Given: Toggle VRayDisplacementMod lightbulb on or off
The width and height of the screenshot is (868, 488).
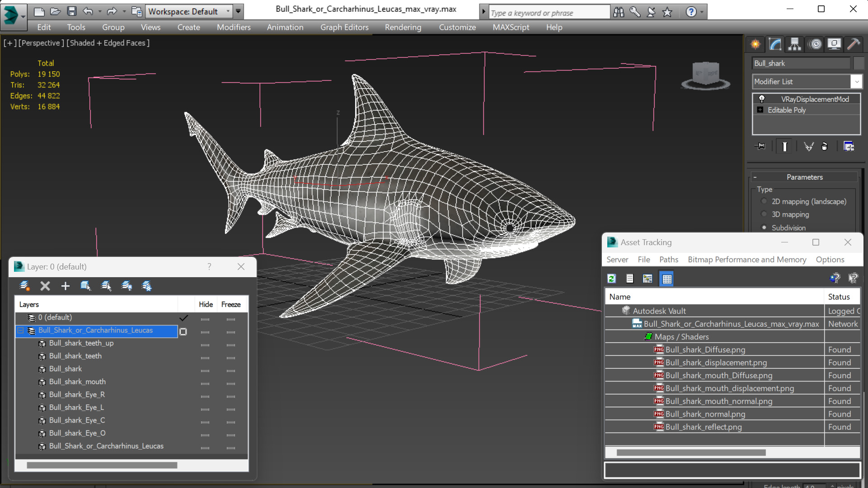Looking at the screenshot, I should point(762,99).
